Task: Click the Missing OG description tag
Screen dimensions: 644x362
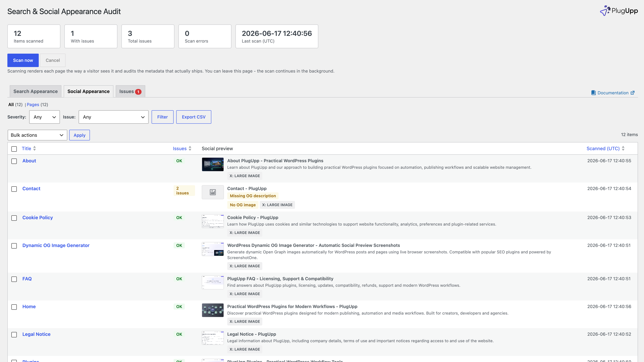Action: pyautogui.click(x=253, y=196)
